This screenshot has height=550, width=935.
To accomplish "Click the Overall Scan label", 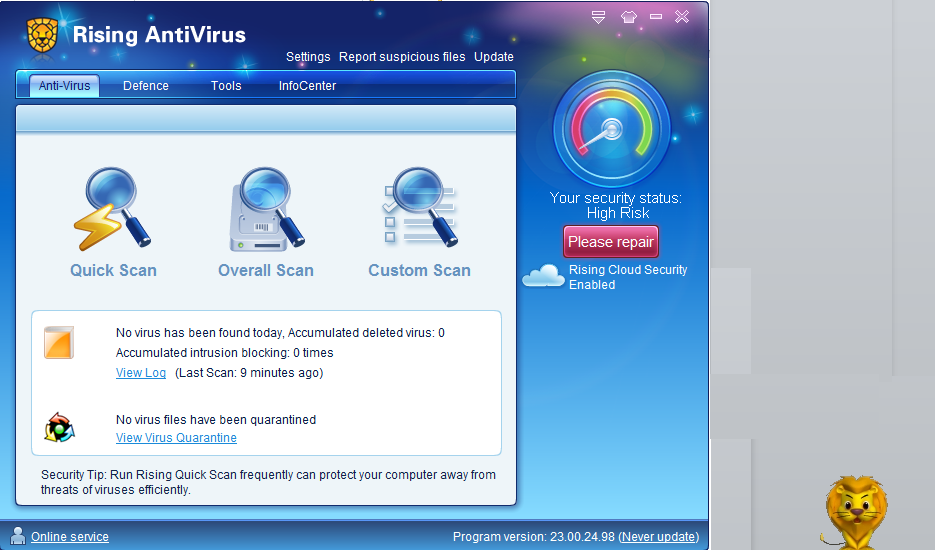I will pyautogui.click(x=266, y=271).
